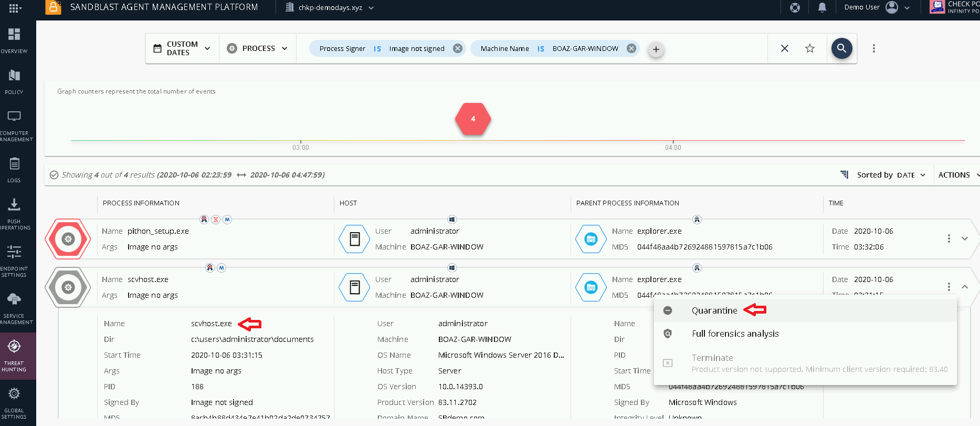The width and height of the screenshot is (980, 426).
Task: Click the notifications bell icon
Action: [x=822, y=7]
